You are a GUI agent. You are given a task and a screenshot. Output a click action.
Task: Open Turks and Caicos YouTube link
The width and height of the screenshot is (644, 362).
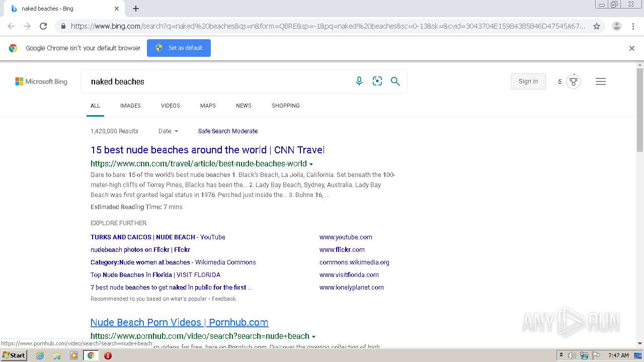coord(158,237)
